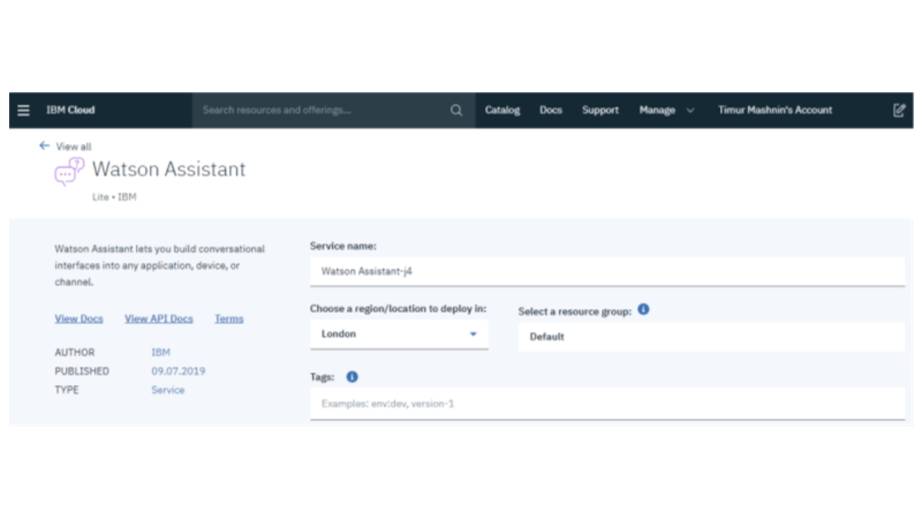
Task: Click the Watson Assistant chat bubble icon
Action: point(69,171)
